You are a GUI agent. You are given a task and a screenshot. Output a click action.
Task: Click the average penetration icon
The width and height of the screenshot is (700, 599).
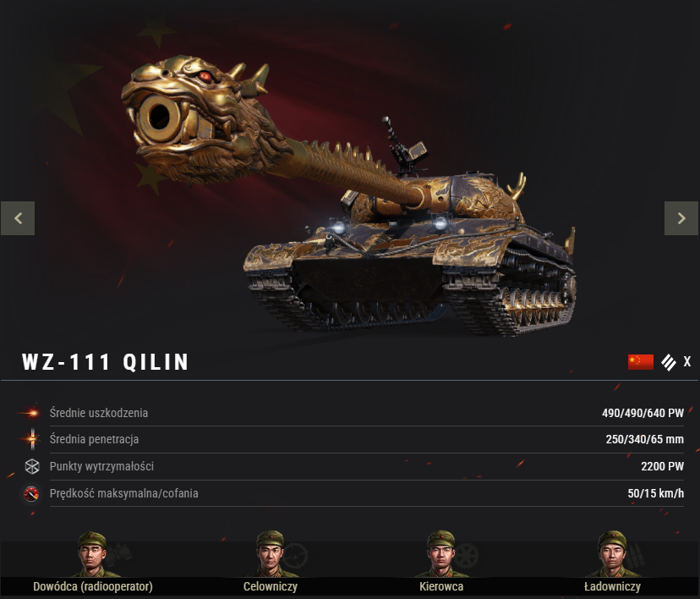tap(31, 439)
